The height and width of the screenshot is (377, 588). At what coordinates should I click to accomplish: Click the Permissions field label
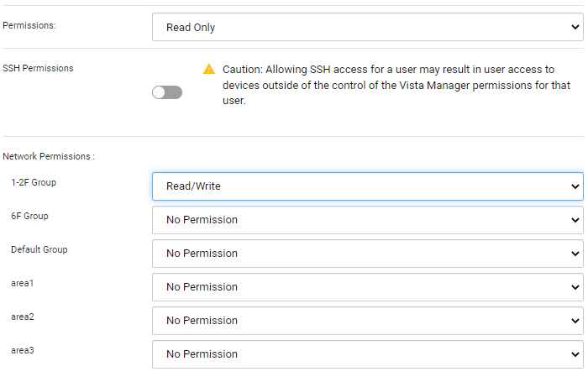pyautogui.click(x=29, y=26)
